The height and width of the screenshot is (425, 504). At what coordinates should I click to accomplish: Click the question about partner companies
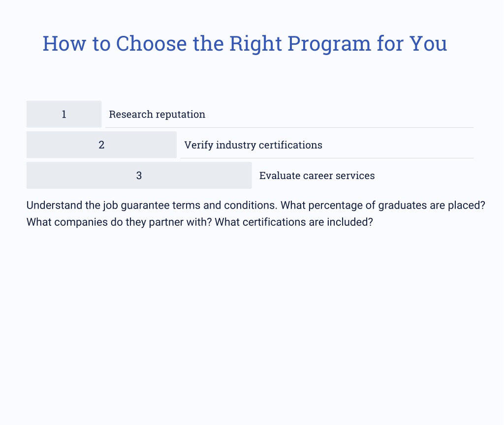click(x=119, y=222)
